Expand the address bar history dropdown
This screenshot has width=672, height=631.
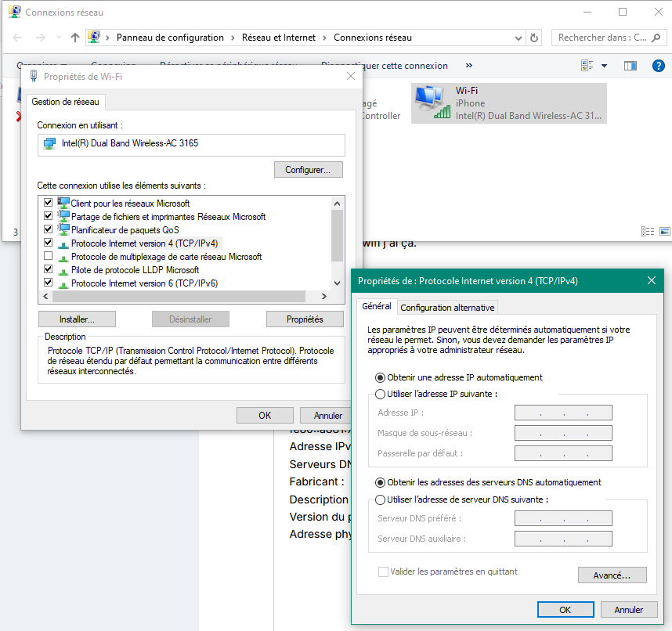click(518, 38)
